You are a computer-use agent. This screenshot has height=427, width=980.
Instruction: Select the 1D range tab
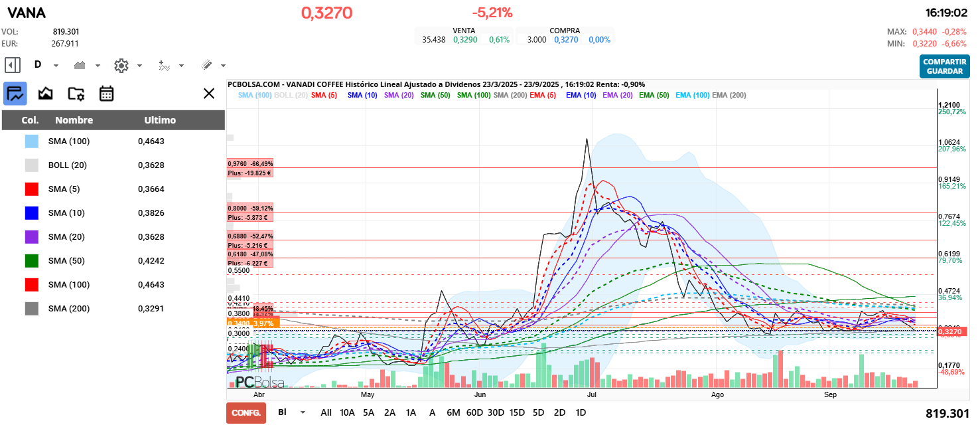pos(581,412)
